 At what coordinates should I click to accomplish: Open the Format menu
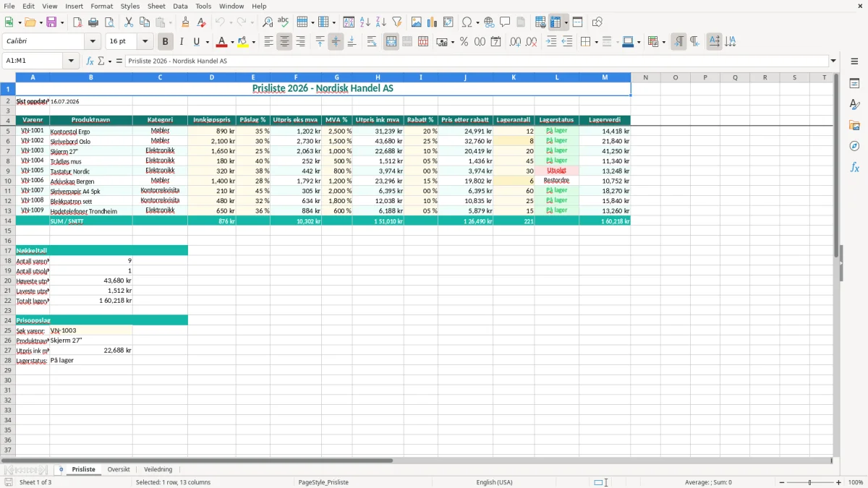pyautogui.click(x=101, y=6)
